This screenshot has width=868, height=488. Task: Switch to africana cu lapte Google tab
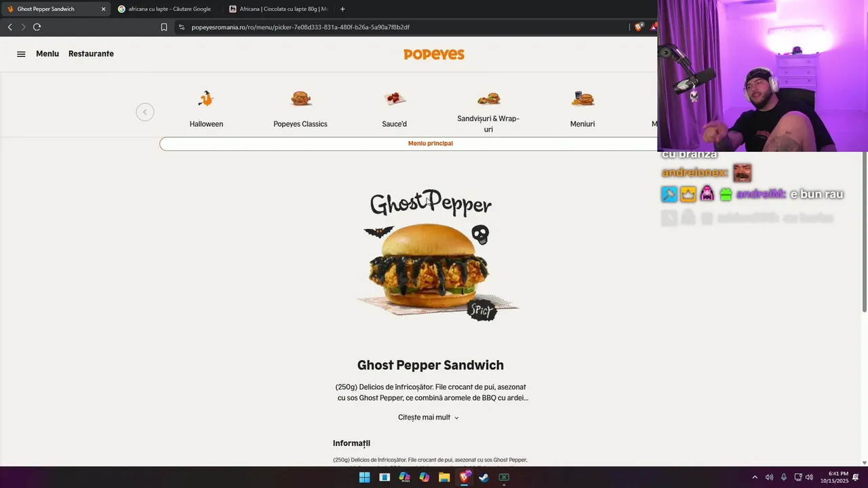pyautogui.click(x=166, y=9)
